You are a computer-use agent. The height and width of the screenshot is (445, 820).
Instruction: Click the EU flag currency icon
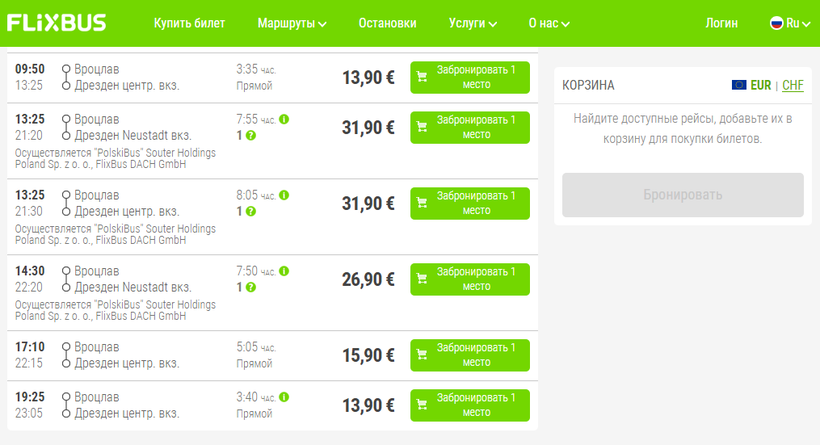(739, 86)
